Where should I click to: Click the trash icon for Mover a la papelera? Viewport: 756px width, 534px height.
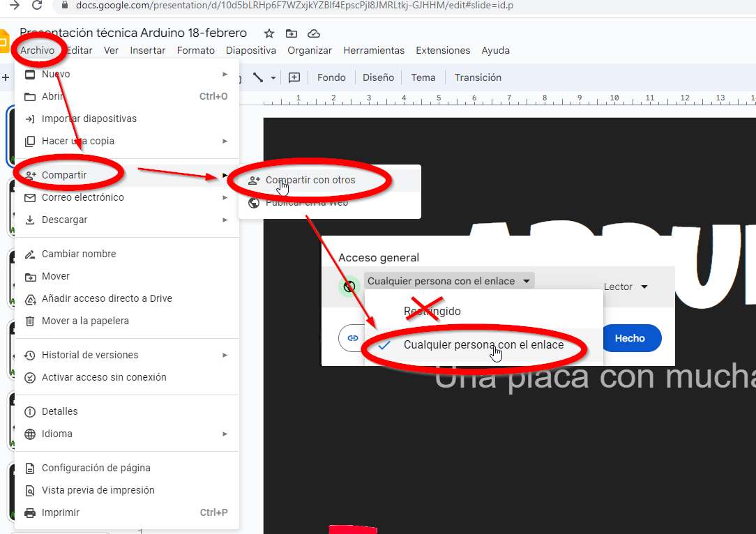(x=30, y=321)
